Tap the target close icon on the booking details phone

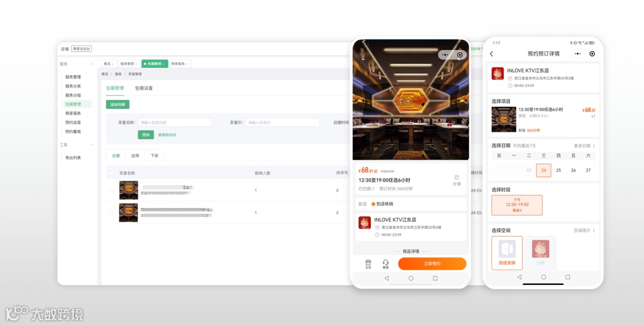pyautogui.click(x=592, y=54)
